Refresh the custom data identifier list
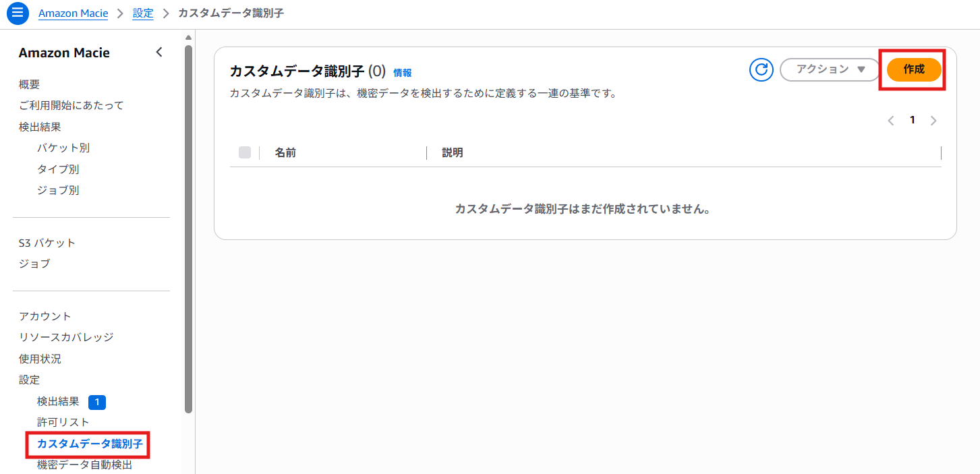 coord(761,69)
